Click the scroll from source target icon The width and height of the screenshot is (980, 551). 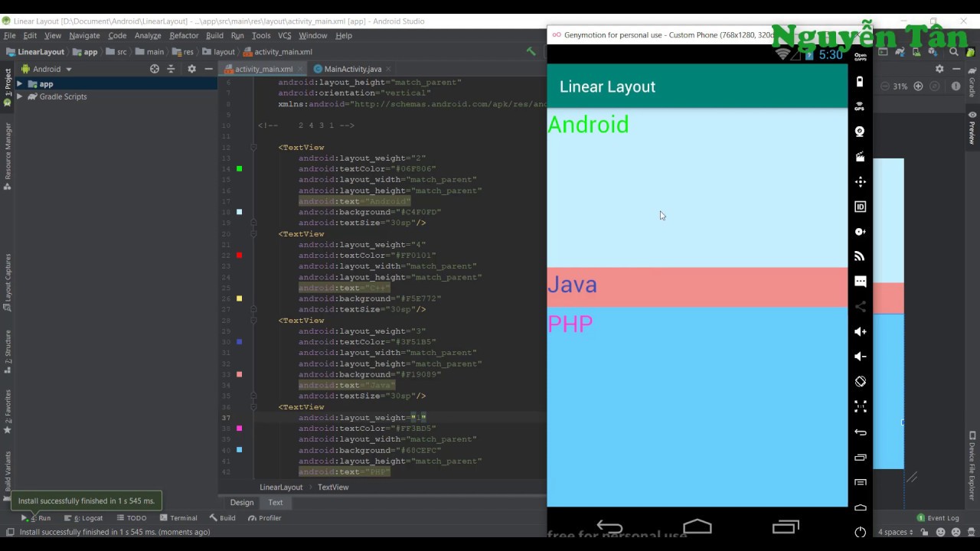click(x=154, y=69)
